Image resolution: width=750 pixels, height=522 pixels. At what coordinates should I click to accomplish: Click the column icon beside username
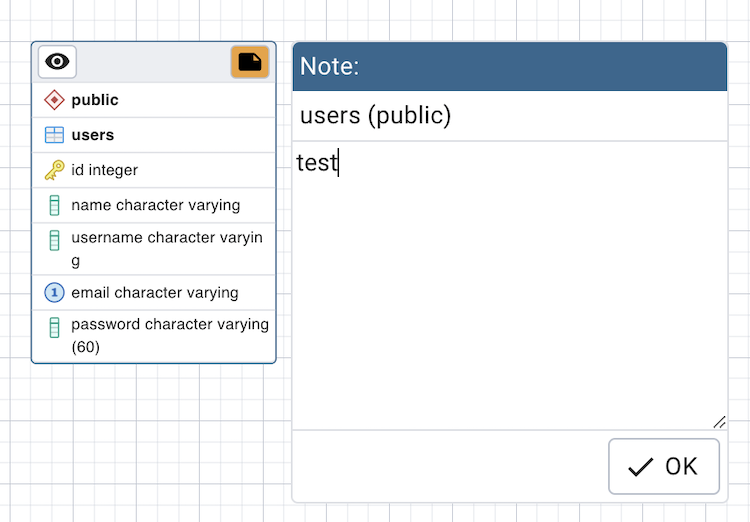(54, 240)
